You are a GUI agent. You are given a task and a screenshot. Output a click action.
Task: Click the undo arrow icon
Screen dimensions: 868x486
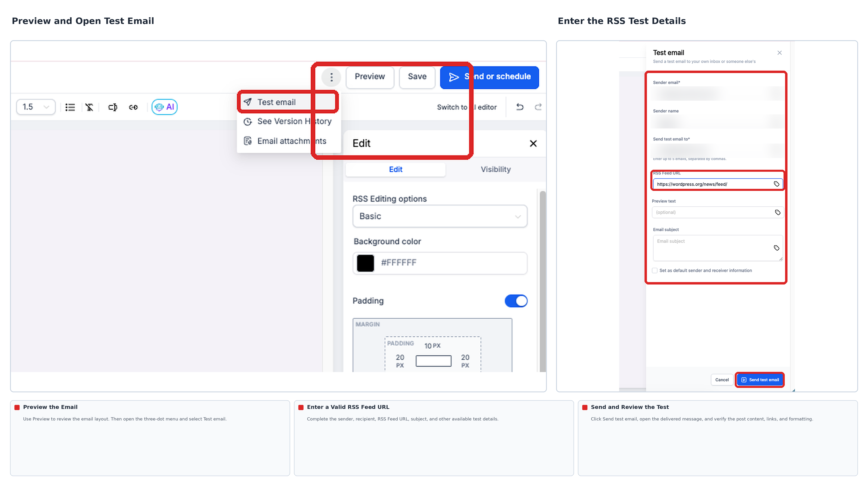[x=520, y=107]
